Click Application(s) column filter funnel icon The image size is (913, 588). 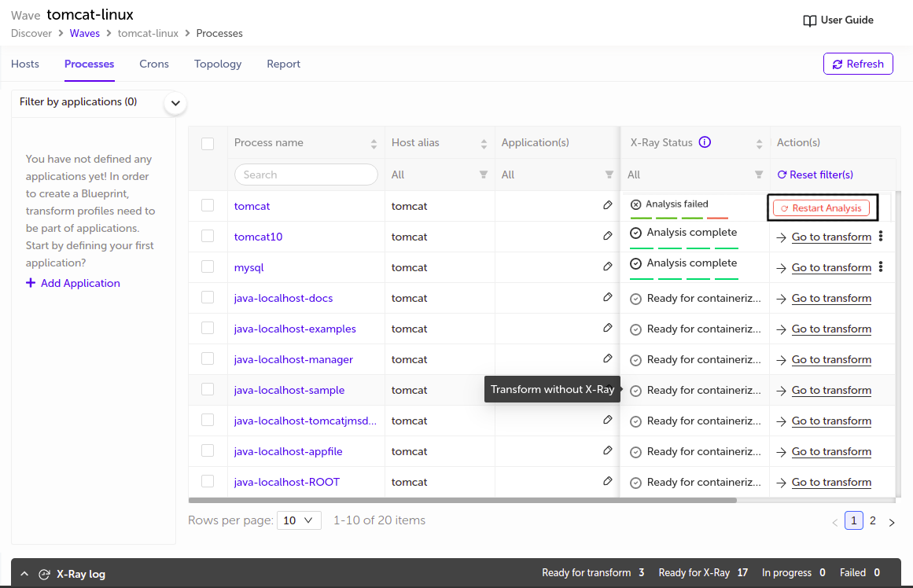tap(609, 175)
